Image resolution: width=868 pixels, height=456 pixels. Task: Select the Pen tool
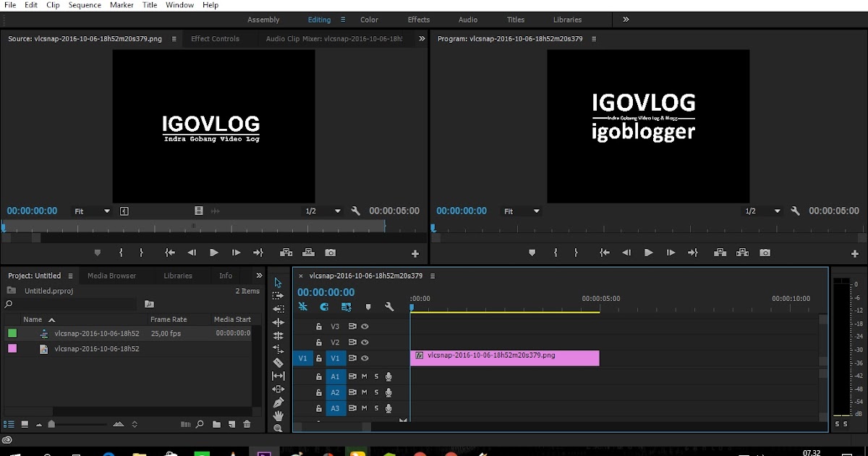[x=278, y=402]
